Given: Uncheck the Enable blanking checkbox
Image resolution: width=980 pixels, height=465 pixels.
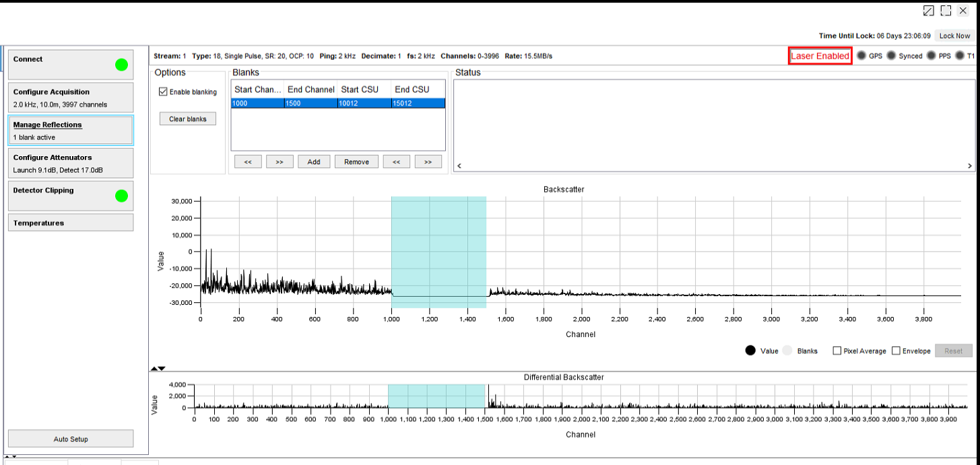Looking at the screenshot, I should 163,92.
